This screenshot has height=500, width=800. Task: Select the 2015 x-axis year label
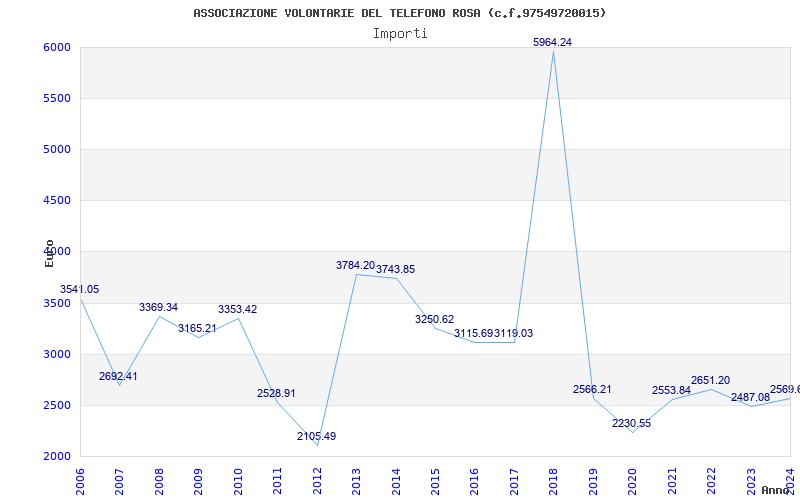435,481
